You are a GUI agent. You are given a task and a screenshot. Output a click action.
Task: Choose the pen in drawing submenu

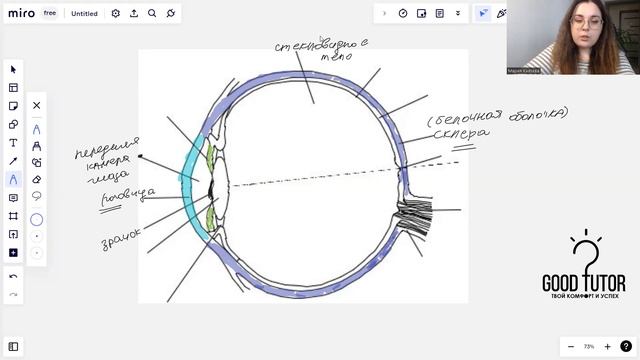(x=36, y=130)
